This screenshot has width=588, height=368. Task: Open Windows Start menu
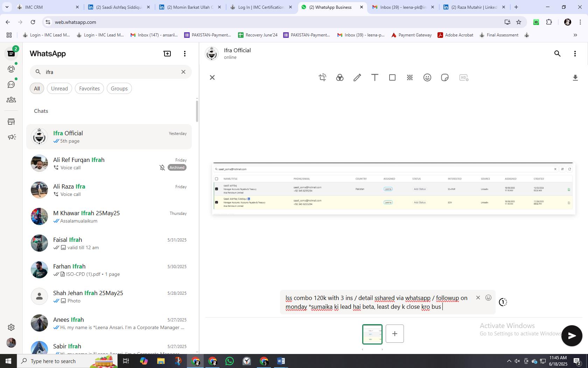pos(8,361)
